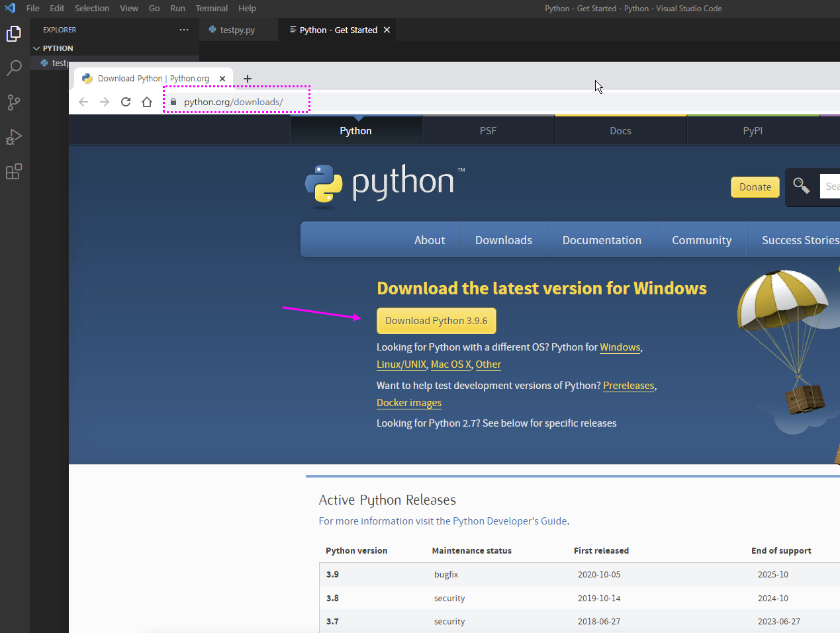
Task: Follow the Docker images link
Action: (409, 403)
